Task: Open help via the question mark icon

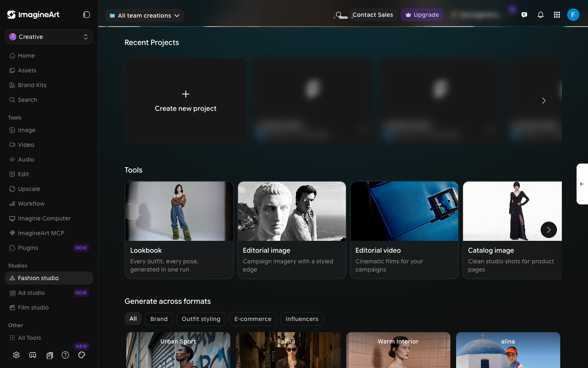Action: [x=65, y=355]
